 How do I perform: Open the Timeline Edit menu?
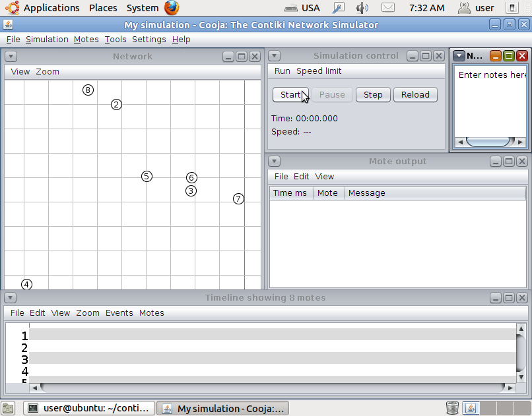click(38, 313)
